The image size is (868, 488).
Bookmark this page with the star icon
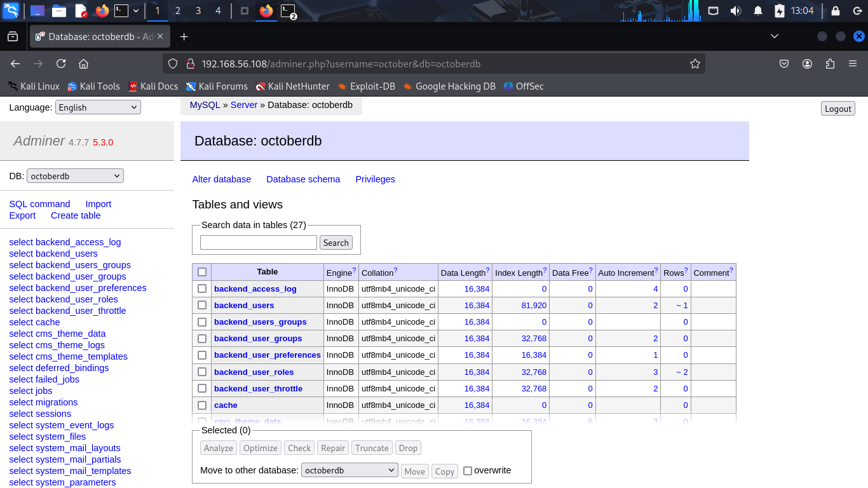[x=695, y=64]
